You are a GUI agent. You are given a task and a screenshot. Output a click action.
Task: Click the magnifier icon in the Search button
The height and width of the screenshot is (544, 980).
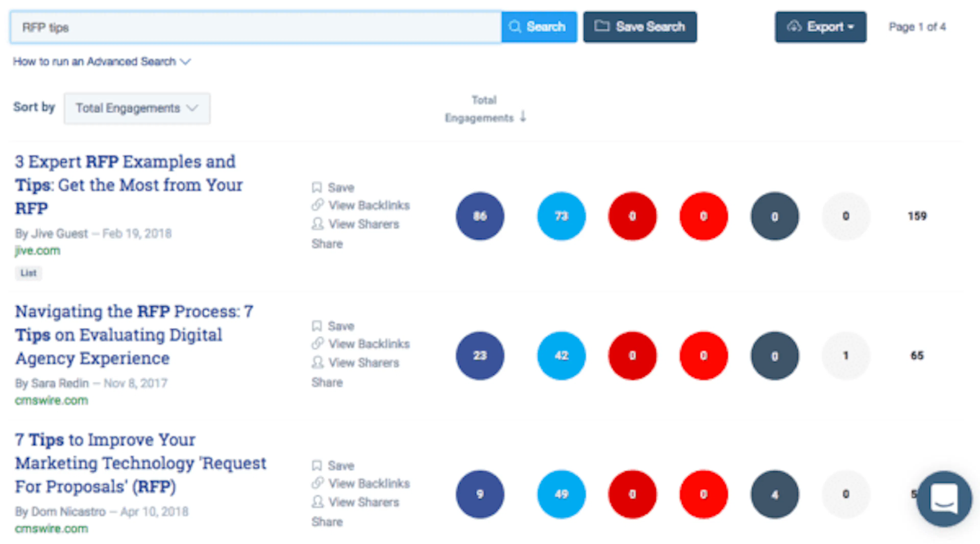515,27
